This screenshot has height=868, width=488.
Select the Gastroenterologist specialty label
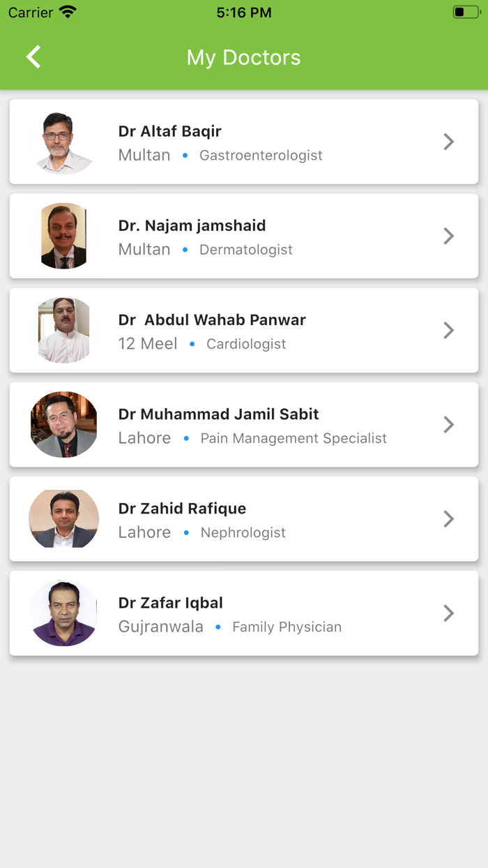261,155
